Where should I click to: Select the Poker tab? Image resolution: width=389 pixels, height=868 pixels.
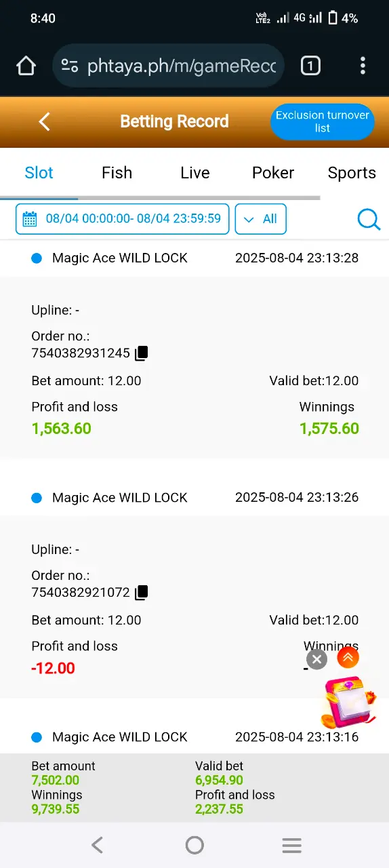[273, 173]
